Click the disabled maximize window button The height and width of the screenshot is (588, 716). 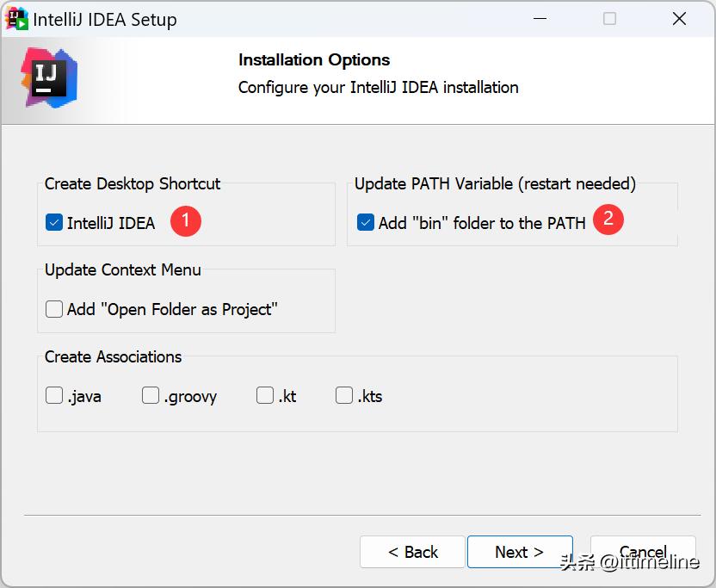tap(609, 19)
